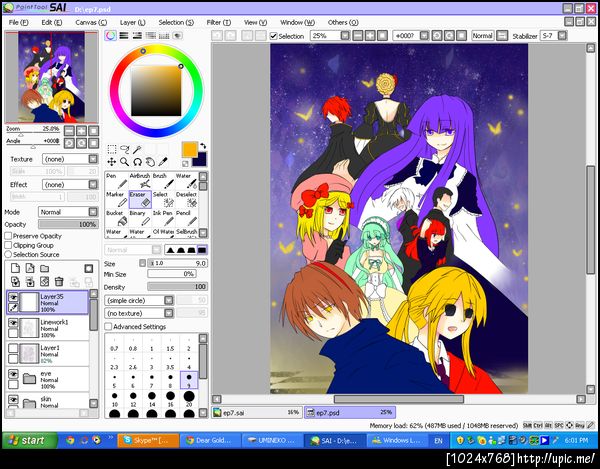Open the UMINEKO taskbar window
Image resolution: width=600 pixels, height=469 pixels.
tap(272, 440)
